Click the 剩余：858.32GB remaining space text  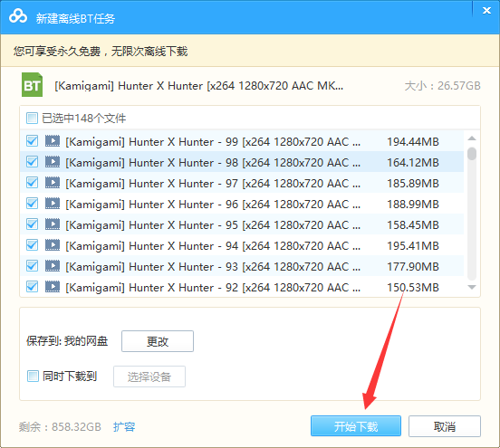click(60, 426)
